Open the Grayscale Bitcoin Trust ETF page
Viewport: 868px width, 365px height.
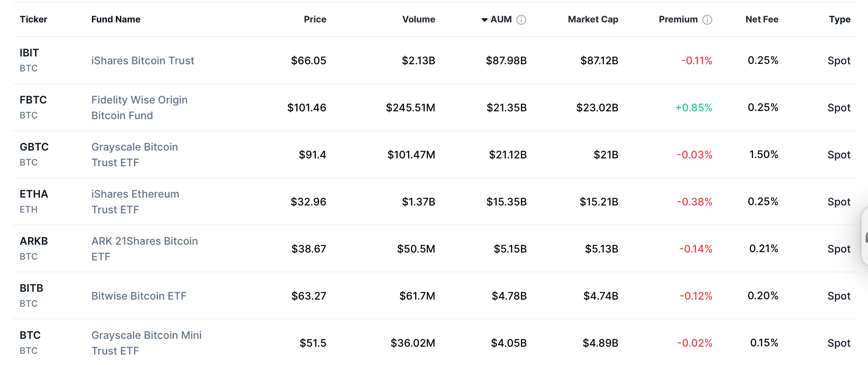tap(135, 155)
